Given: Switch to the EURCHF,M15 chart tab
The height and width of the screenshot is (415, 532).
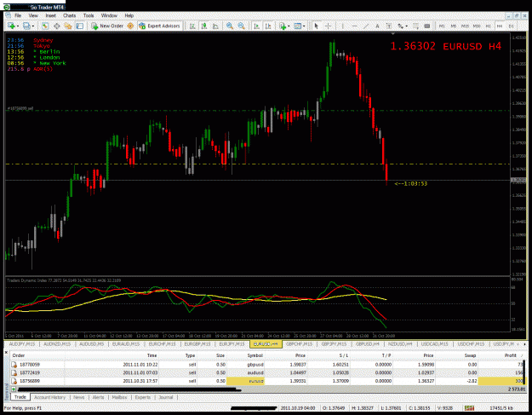Looking at the screenshot, I should [163, 344].
